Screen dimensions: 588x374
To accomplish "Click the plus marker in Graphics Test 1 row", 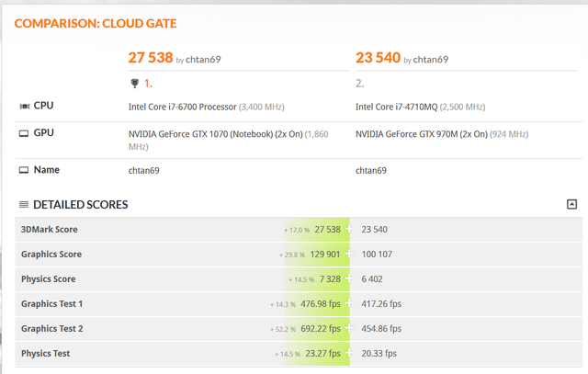I will point(349,304).
